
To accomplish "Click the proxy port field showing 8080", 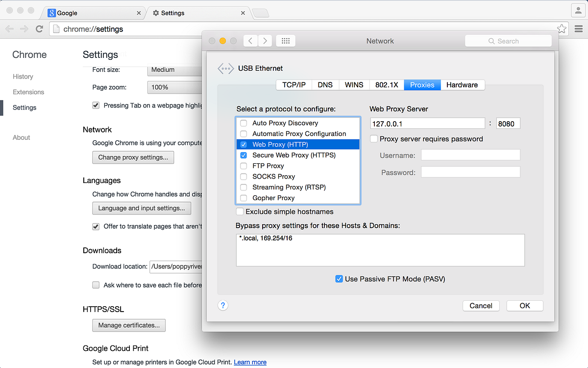I will click(x=508, y=124).
